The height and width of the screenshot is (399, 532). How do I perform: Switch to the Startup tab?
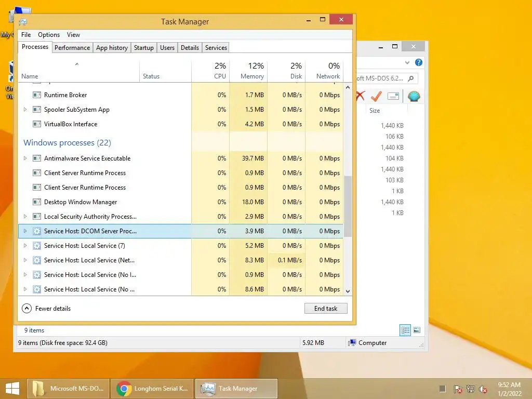click(144, 48)
